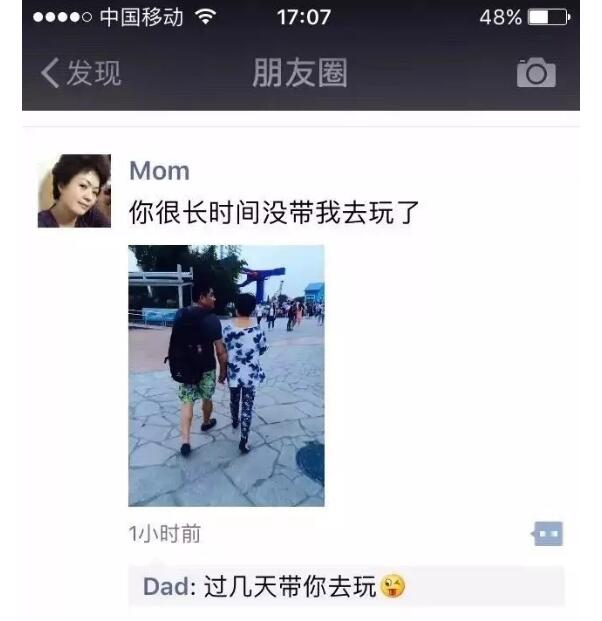Tap the 1小时前 timestamp
602x621 pixels.
(165, 534)
